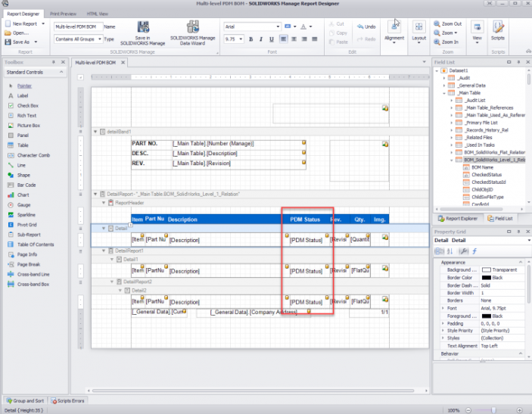Pick the Gauge control from Toolbox
This screenshot has height=414, width=532.
click(24, 204)
